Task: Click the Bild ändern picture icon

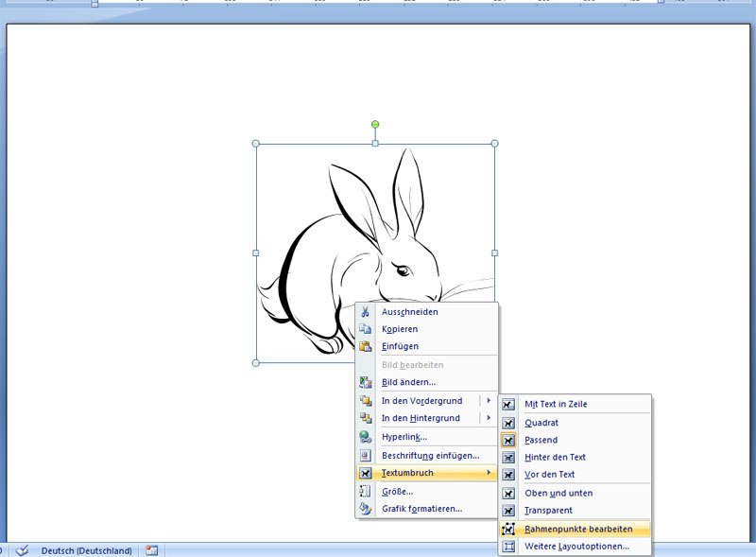Action: tap(366, 382)
